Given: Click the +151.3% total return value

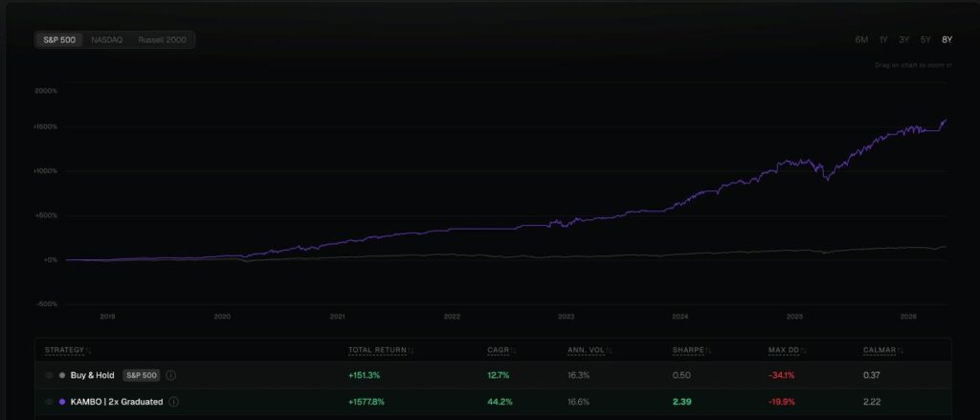Looking at the screenshot, I should click(x=364, y=376).
